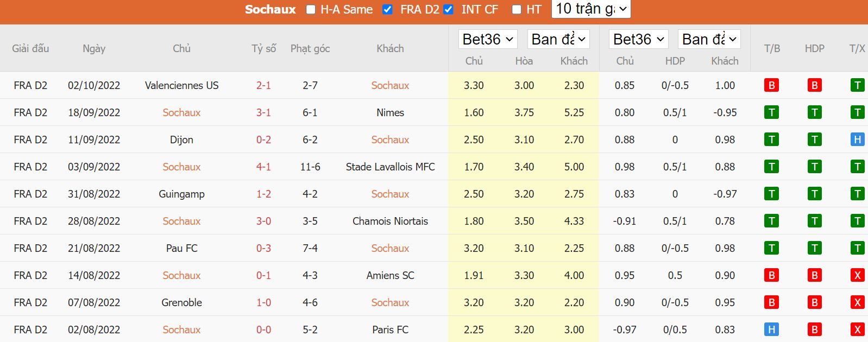868x342 pixels.
Task: Click red X badge in Grenoble row
Action: coord(857,302)
